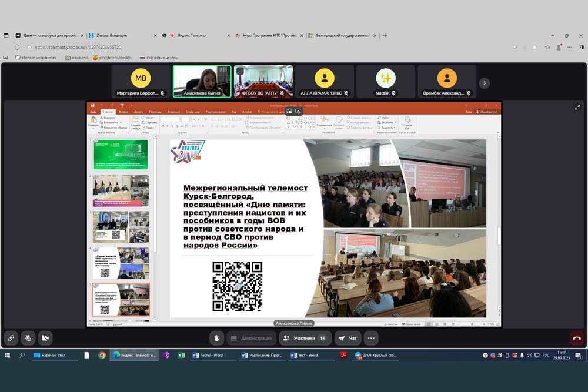Viewport: 588px width, 392px height.
Task: Raise hand in the meeting
Action: pyautogui.click(x=217, y=338)
